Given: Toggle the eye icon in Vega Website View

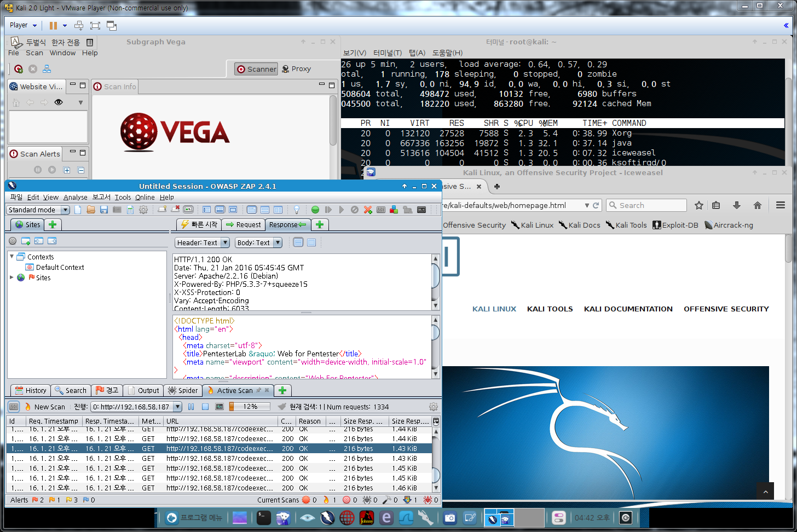Looking at the screenshot, I should (59, 102).
